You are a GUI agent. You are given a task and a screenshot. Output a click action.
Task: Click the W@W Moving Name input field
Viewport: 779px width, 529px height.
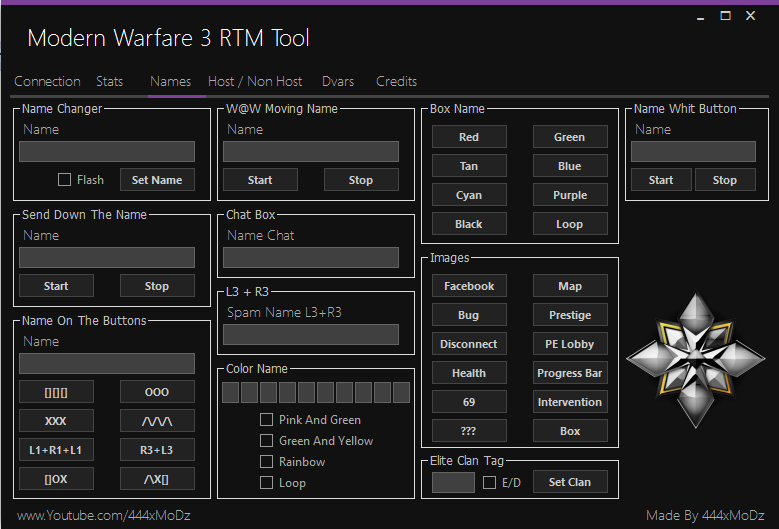pyautogui.click(x=311, y=151)
